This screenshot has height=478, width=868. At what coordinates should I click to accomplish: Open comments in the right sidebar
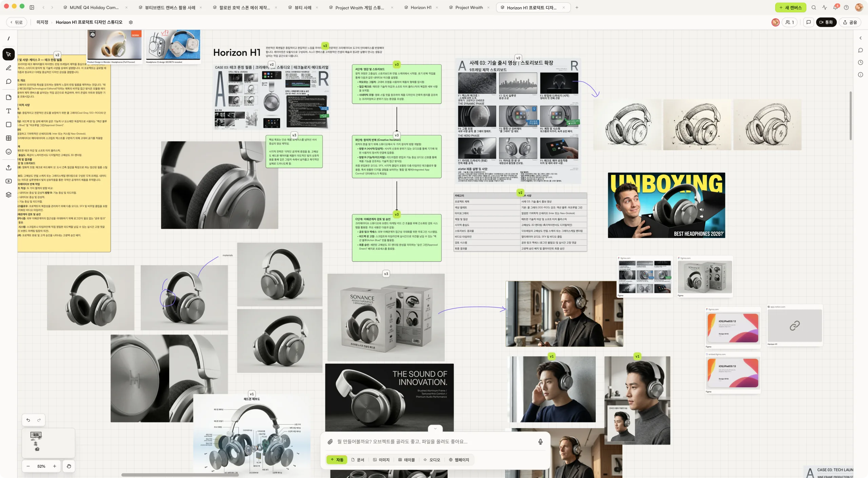(861, 51)
